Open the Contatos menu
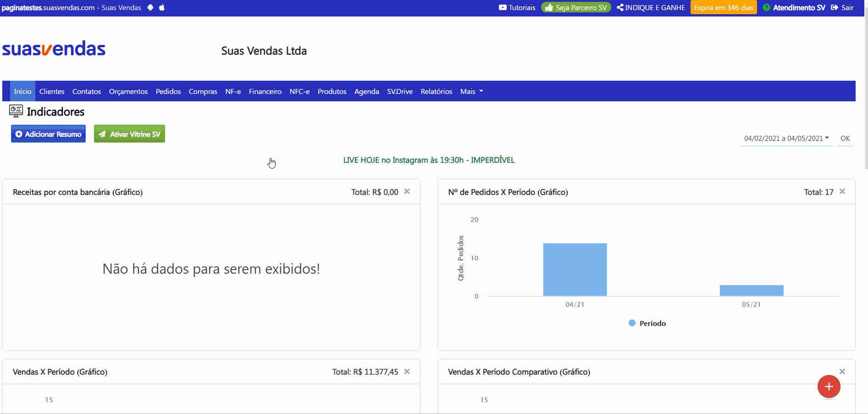This screenshot has width=868, height=414. click(x=87, y=91)
